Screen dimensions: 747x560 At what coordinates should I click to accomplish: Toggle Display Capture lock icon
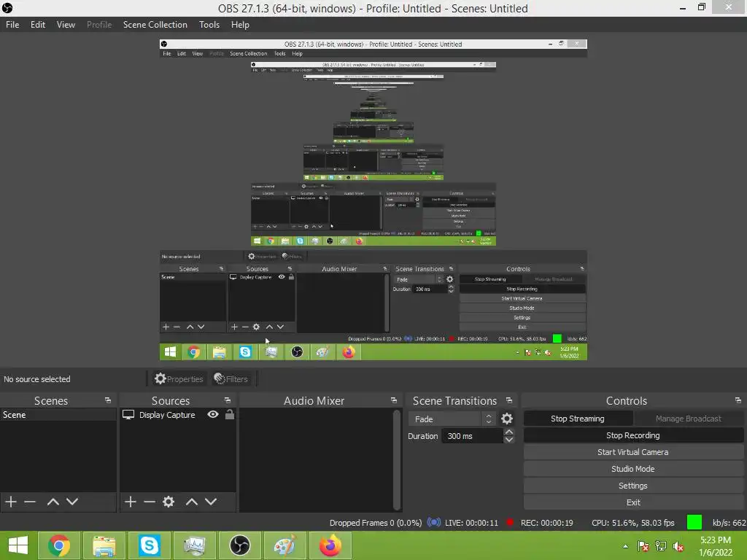(x=230, y=414)
